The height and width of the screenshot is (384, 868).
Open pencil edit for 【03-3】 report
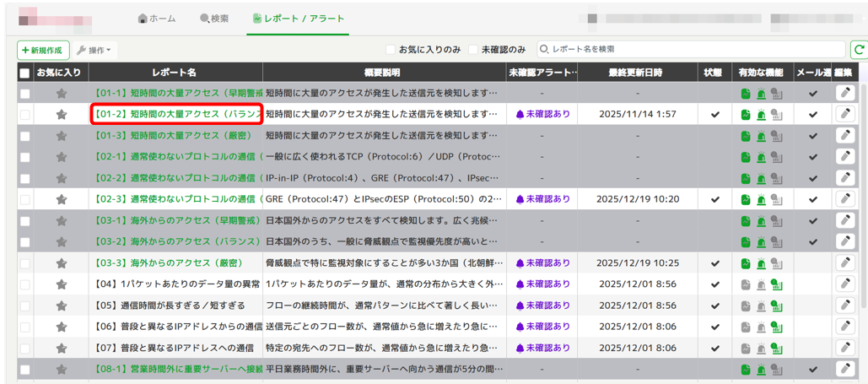844,262
